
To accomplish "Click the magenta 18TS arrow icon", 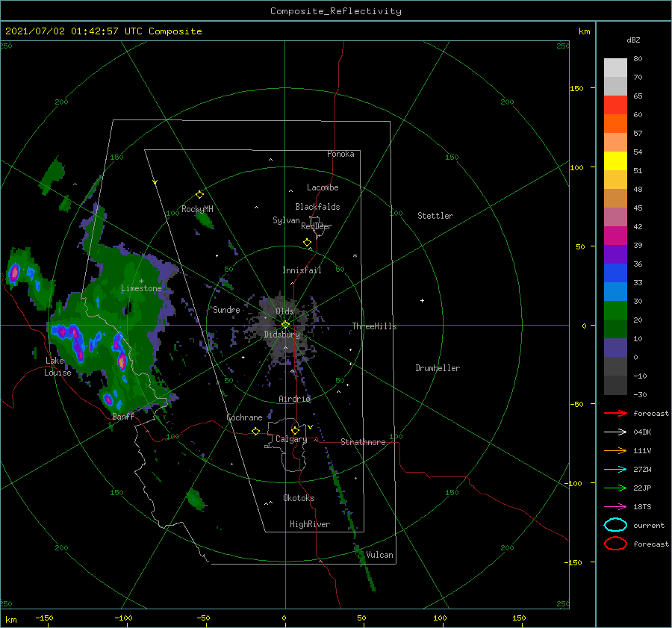I will point(615,507).
